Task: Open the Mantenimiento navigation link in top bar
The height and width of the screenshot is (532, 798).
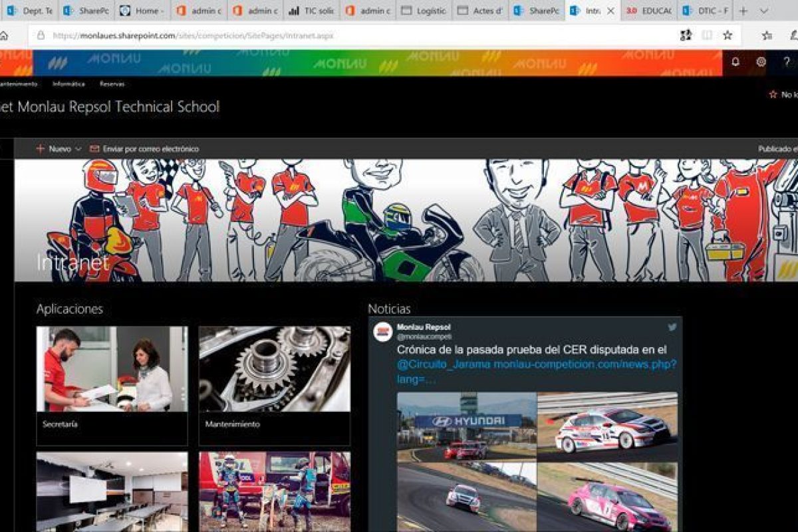Action: click(18, 84)
